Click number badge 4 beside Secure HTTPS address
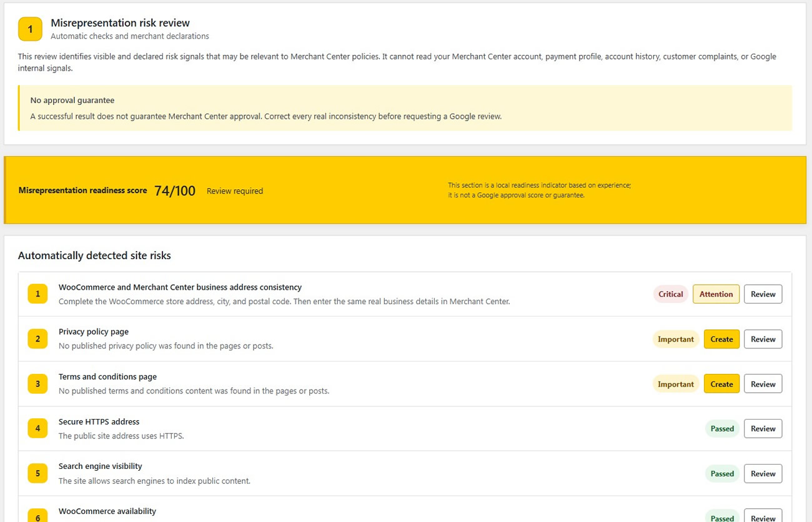The width and height of the screenshot is (812, 522). [x=37, y=428]
